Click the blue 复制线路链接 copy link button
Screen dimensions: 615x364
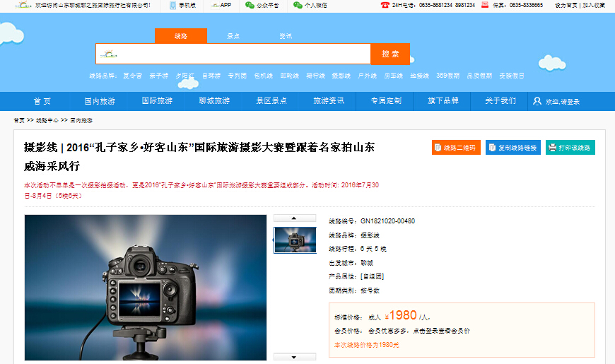pos(512,148)
